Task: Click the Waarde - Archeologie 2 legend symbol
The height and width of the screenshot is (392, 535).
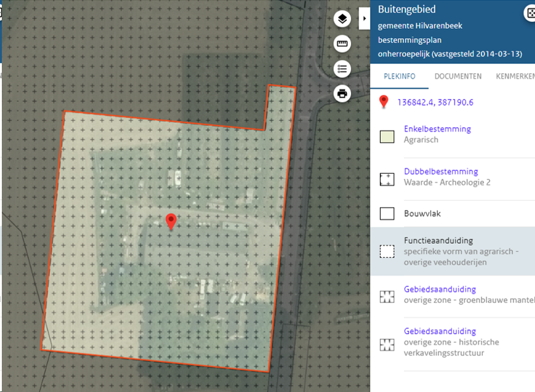Action: click(387, 179)
